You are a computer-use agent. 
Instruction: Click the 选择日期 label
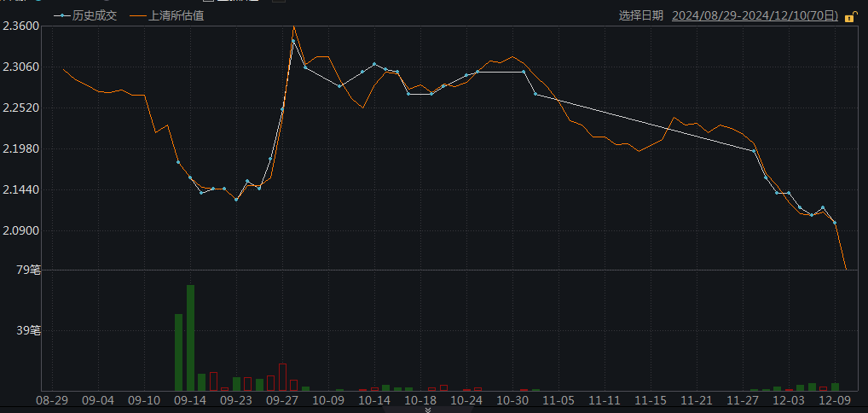click(640, 15)
